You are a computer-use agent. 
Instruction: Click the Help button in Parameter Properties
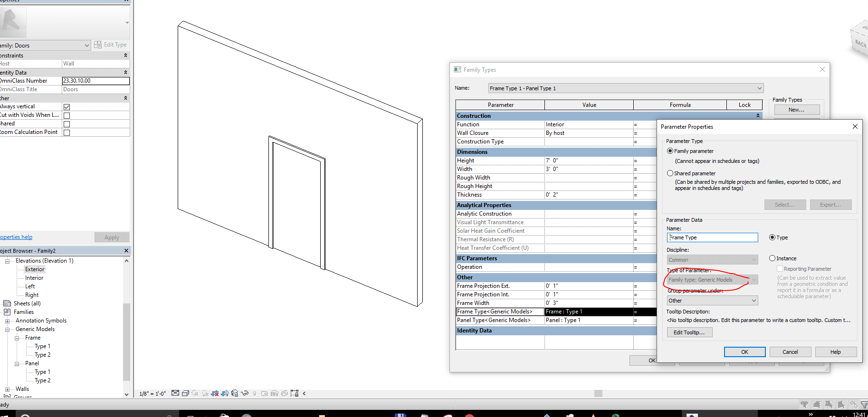[x=836, y=352]
